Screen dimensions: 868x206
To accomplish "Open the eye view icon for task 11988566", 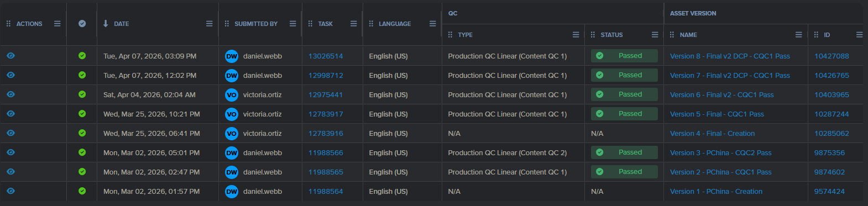I will [11, 152].
